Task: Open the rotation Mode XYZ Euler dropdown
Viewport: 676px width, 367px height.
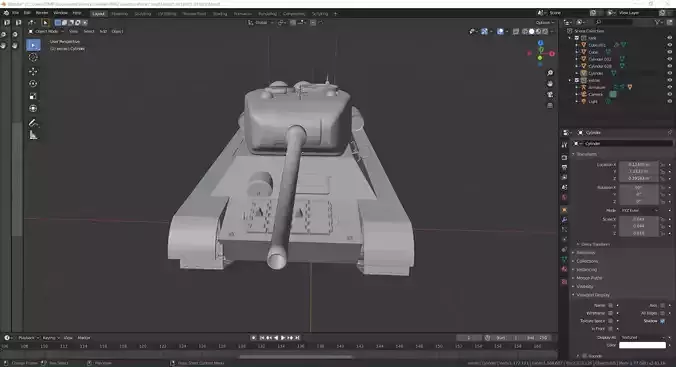Action: [639, 210]
